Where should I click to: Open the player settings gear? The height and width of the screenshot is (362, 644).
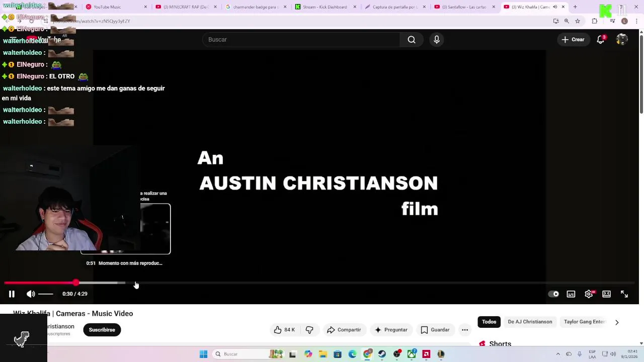[589, 294]
